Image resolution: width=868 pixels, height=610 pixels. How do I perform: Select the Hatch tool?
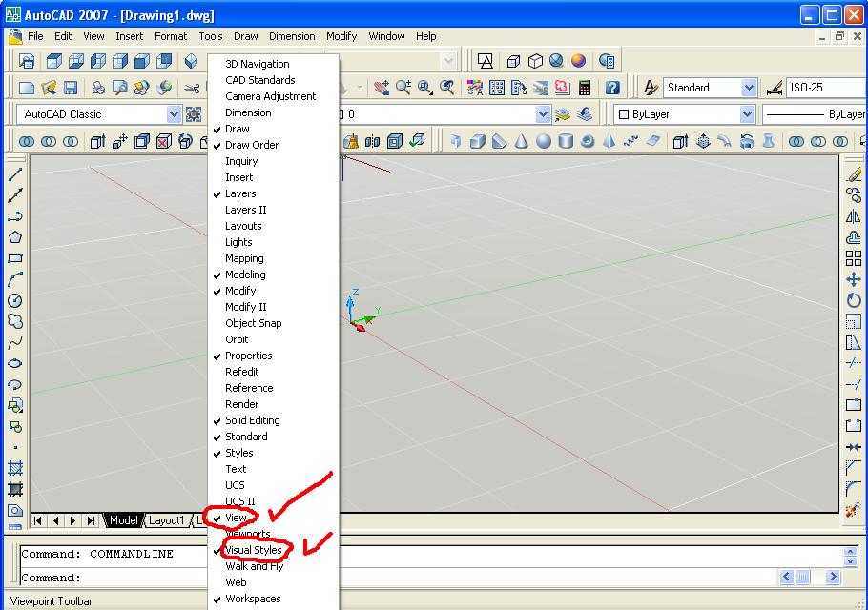[x=15, y=468]
